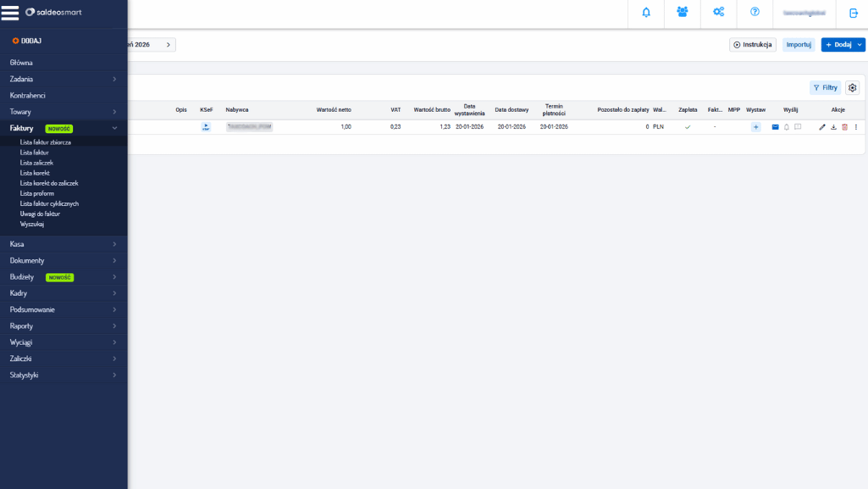Click the users group icon
The width and height of the screenshot is (868, 489).
(683, 13)
